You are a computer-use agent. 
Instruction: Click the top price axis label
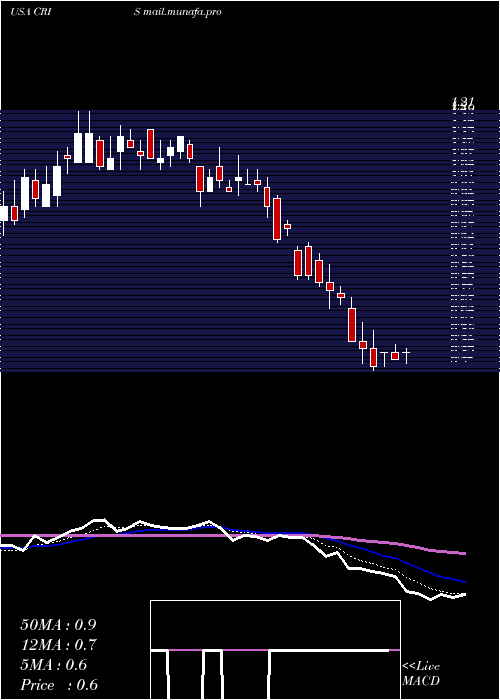[463, 104]
